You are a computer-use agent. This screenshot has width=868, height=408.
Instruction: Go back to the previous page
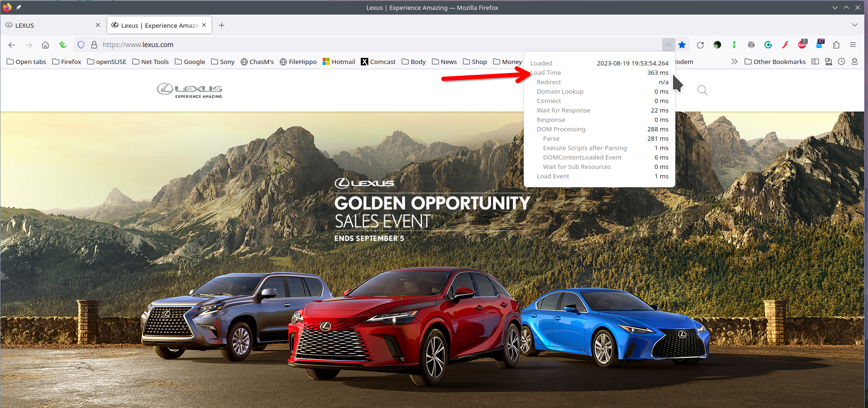pos(12,45)
